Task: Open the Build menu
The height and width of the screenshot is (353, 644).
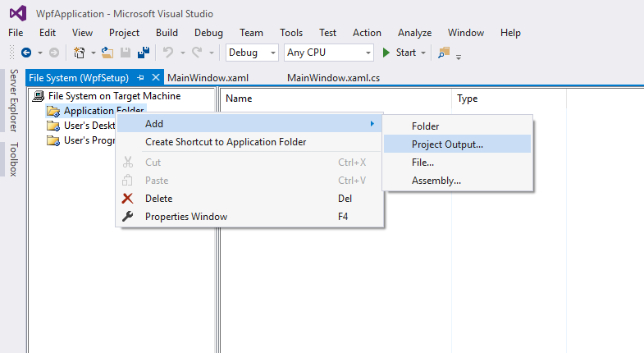Action: click(x=167, y=33)
